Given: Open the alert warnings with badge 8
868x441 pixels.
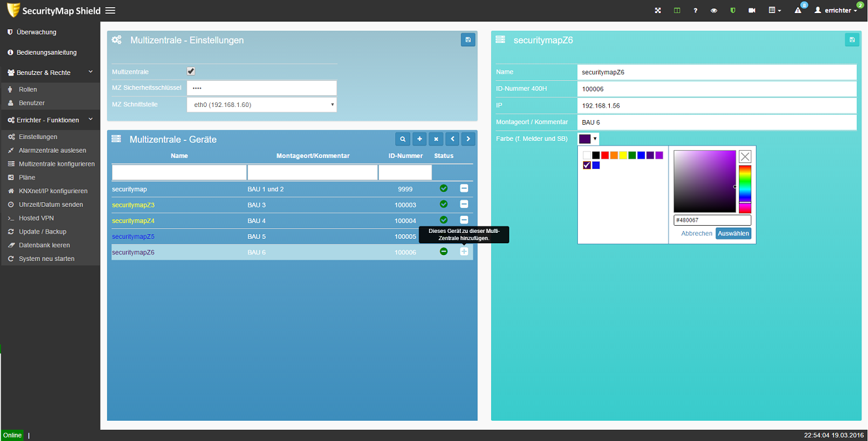Looking at the screenshot, I should 799,10.
